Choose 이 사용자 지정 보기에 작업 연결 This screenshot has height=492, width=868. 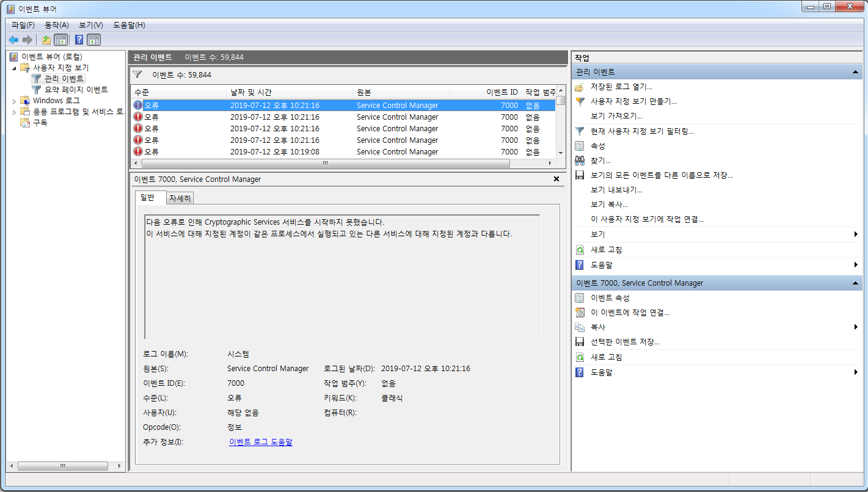pos(647,219)
